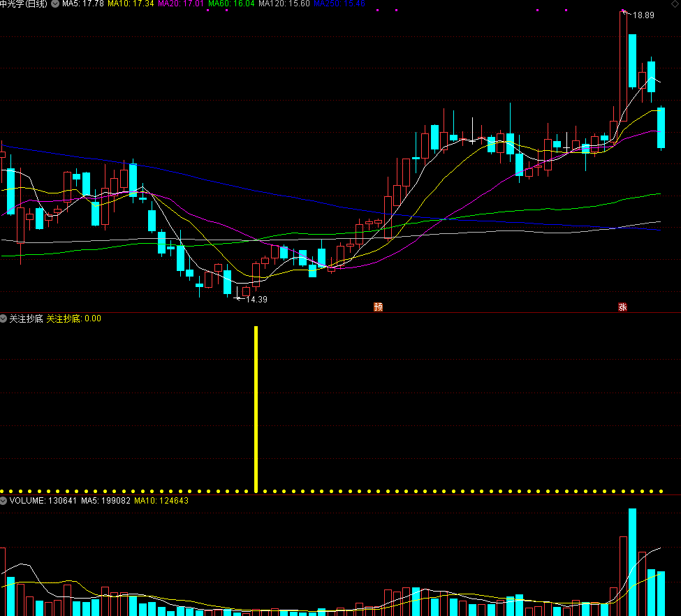The height and width of the screenshot is (616, 681).
Task: Select the MA20: 17.01 label
Action: click(181, 4)
